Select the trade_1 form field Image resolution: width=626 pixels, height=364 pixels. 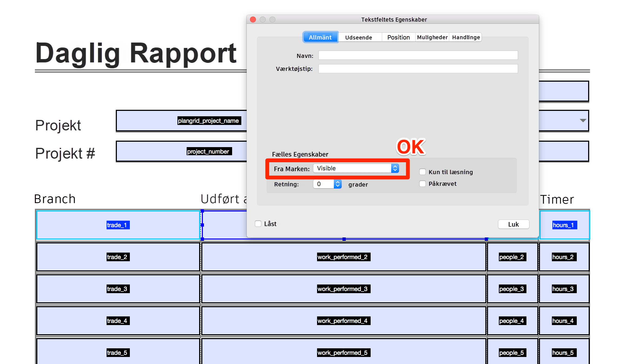point(118,225)
